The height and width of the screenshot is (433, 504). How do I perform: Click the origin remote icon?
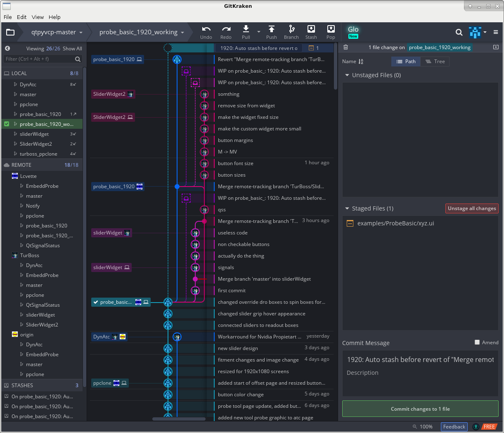pos(15,335)
